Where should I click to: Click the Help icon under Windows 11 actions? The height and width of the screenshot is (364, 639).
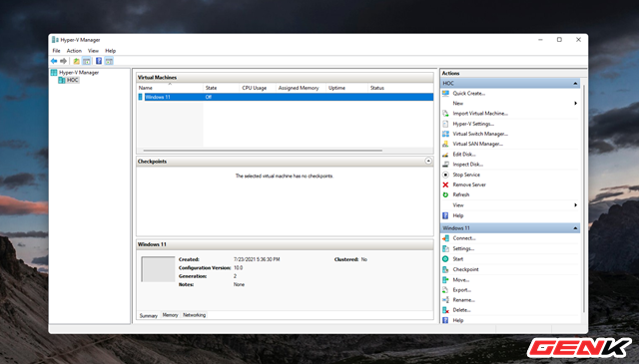(445, 320)
